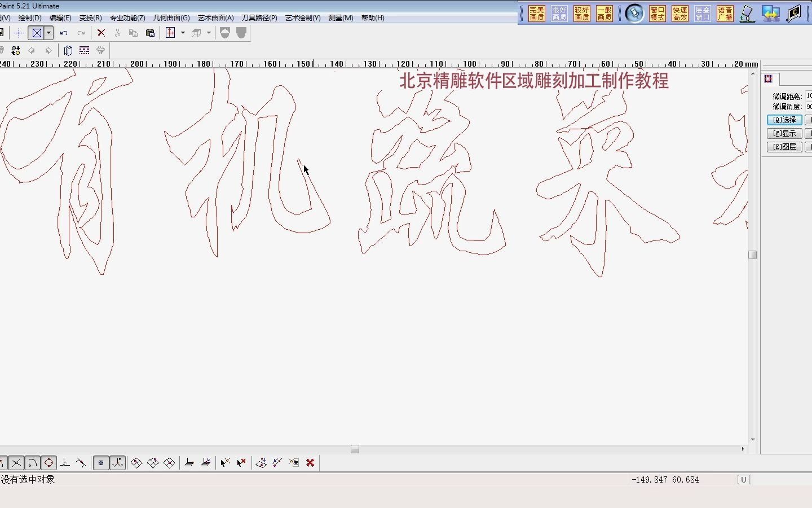812x508 pixels.
Task: Click the 微调距离 distance input field
Action: click(809, 96)
